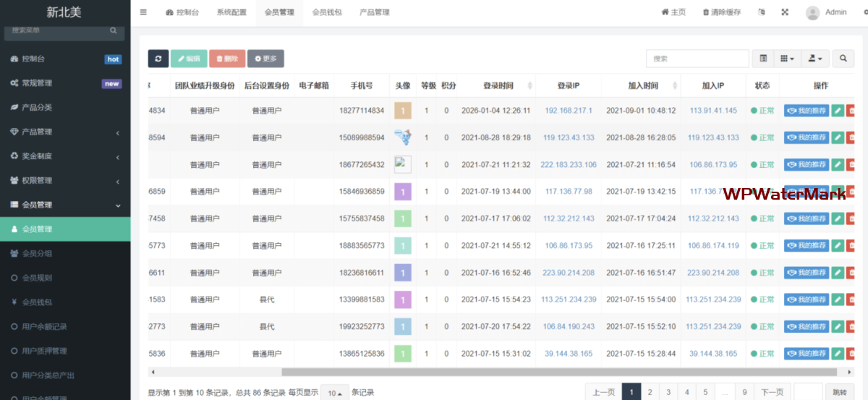
Task: Open the column visibility dropdown
Action: (x=787, y=59)
